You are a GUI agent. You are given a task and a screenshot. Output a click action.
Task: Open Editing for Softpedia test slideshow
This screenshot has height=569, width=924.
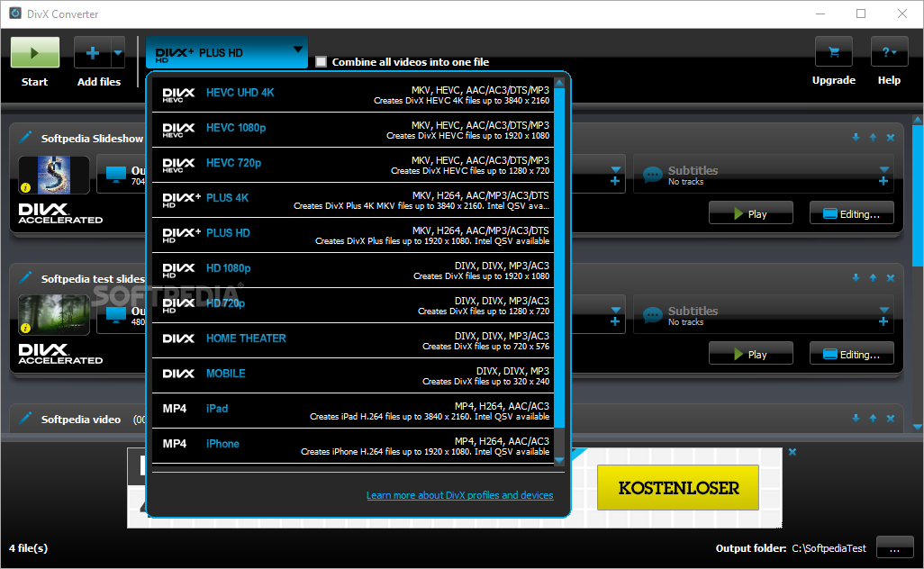click(852, 354)
